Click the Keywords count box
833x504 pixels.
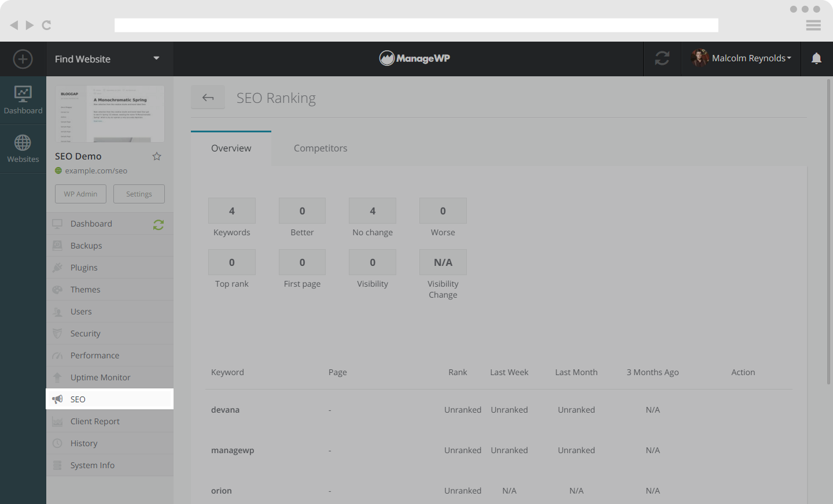[232, 211]
